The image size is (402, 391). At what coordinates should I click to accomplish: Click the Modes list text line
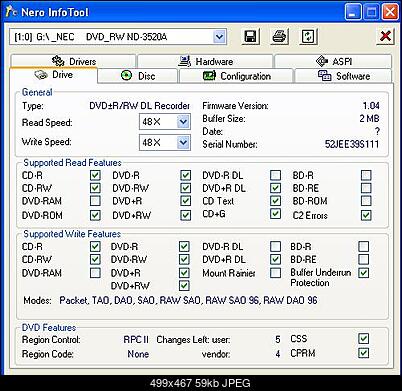click(x=188, y=300)
